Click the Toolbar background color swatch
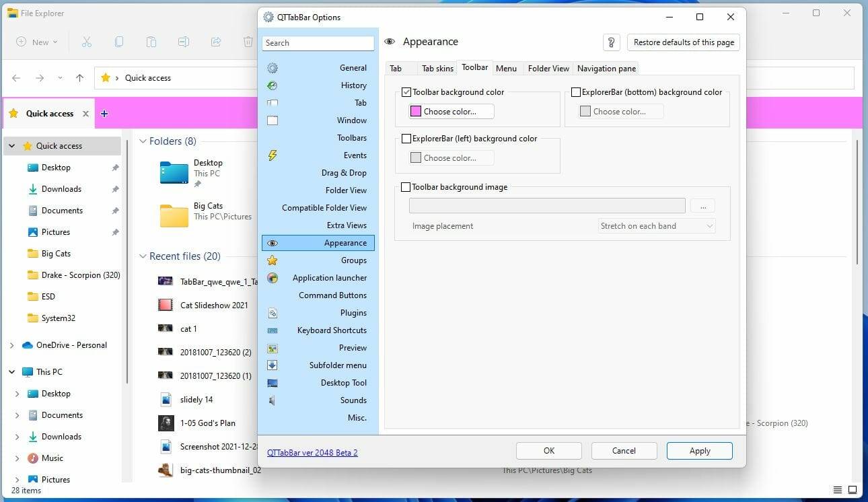This screenshot has width=868, height=502. (x=415, y=110)
